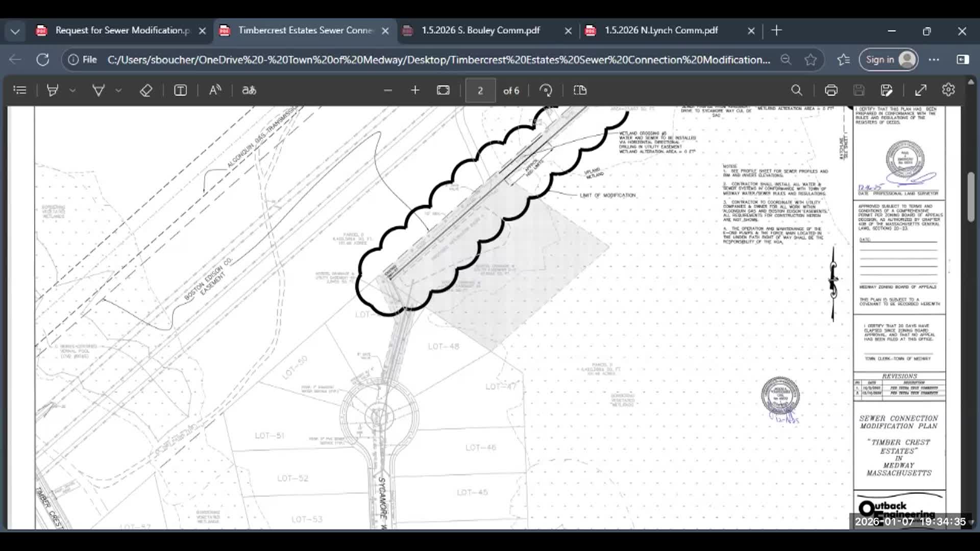Expand the draw pen options dropdown

(x=118, y=90)
